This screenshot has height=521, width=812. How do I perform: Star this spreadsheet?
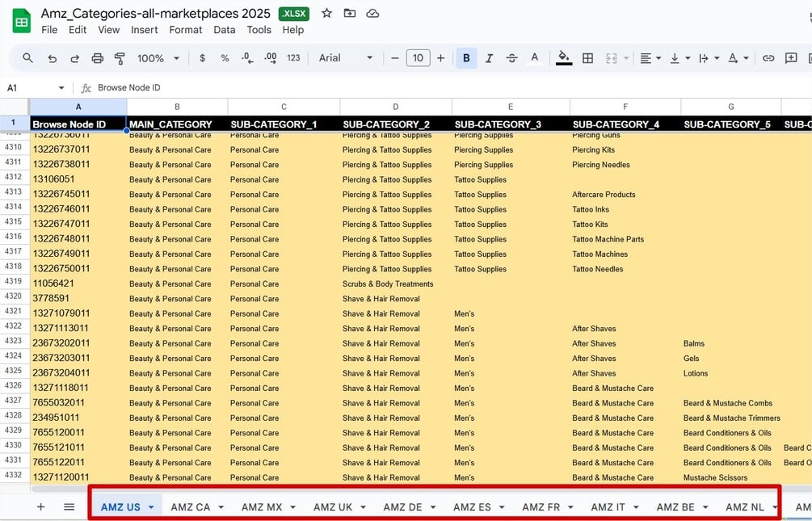(326, 13)
